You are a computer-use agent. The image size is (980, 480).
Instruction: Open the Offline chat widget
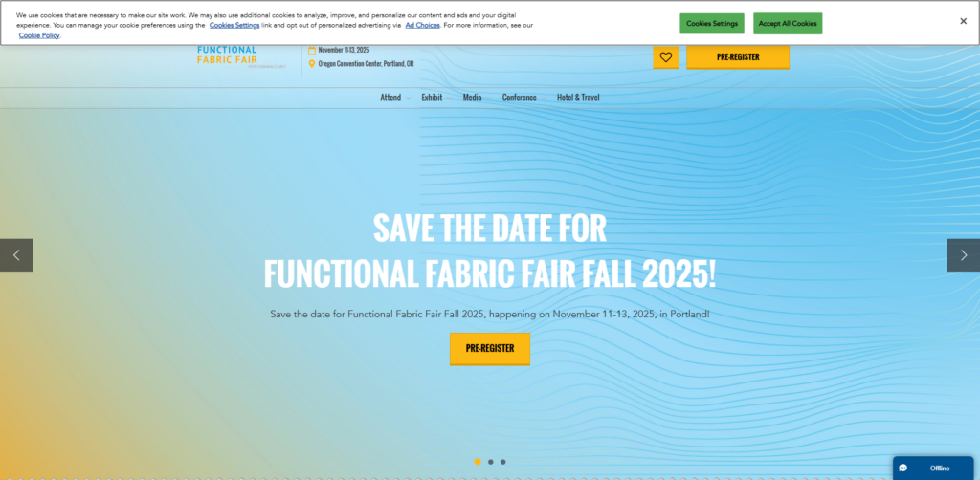coord(933,469)
